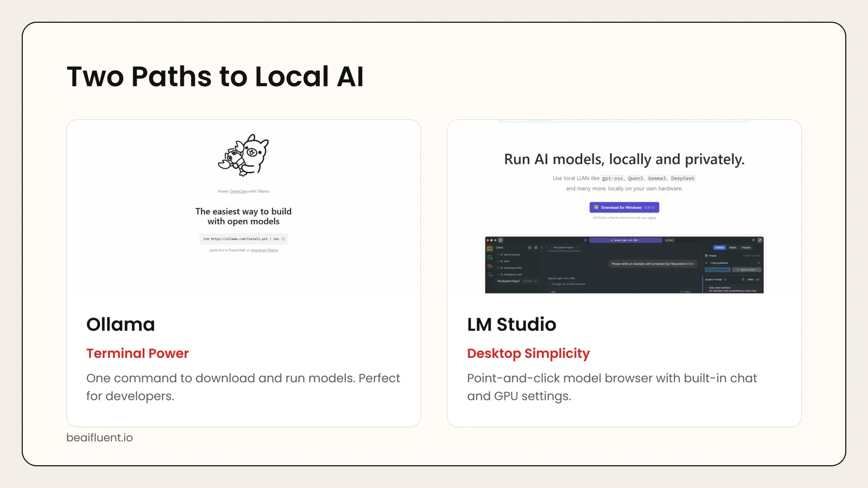Screen dimensions: 868x488
Task: Clear the preset with X icon
Action: [x=706, y=263]
